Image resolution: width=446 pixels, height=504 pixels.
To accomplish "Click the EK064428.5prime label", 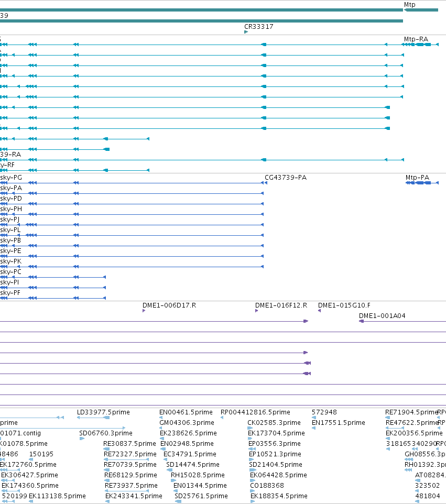I will pos(278,475).
